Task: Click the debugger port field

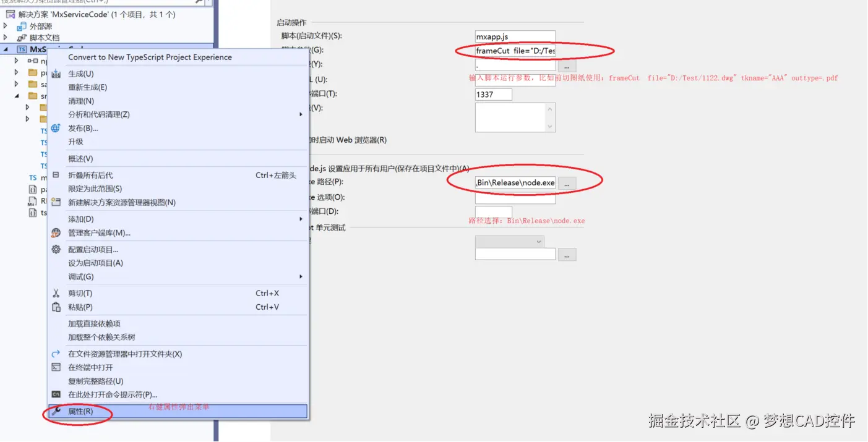Action: 494,213
